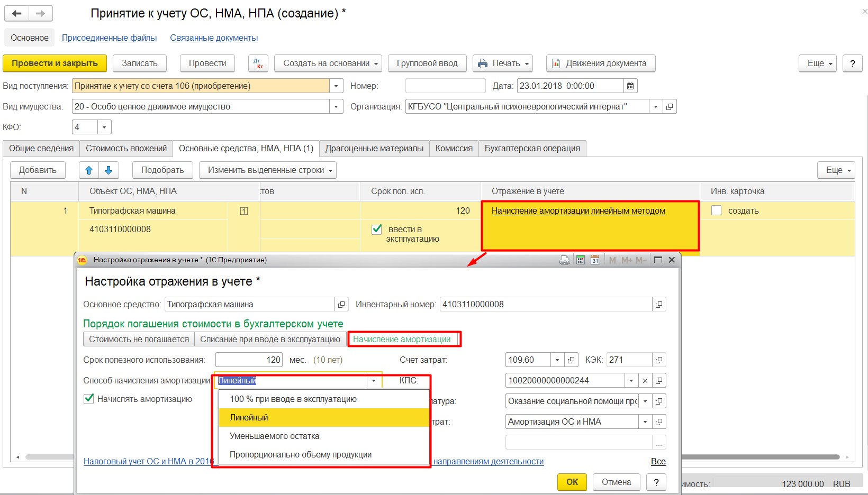The width and height of the screenshot is (868, 495).
Task: Click Движения документа button
Action: point(601,63)
